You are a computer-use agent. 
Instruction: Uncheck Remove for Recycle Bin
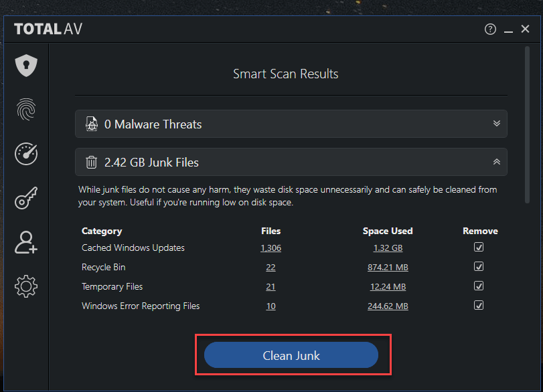click(x=479, y=266)
